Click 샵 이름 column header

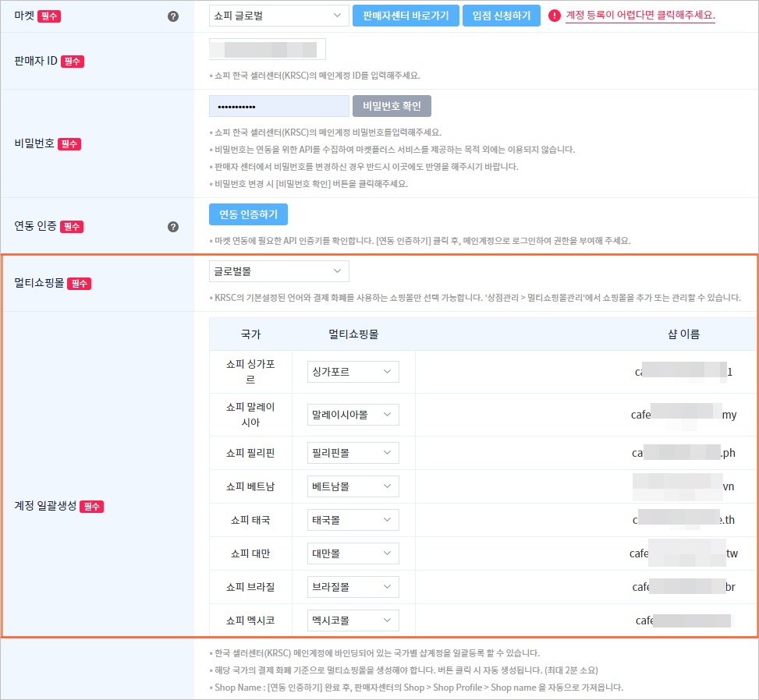point(683,334)
